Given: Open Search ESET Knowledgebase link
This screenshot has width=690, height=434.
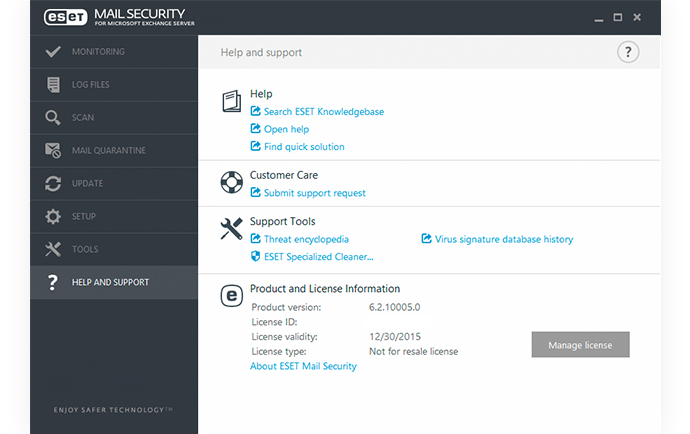Looking at the screenshot, I should coord(324,112).
